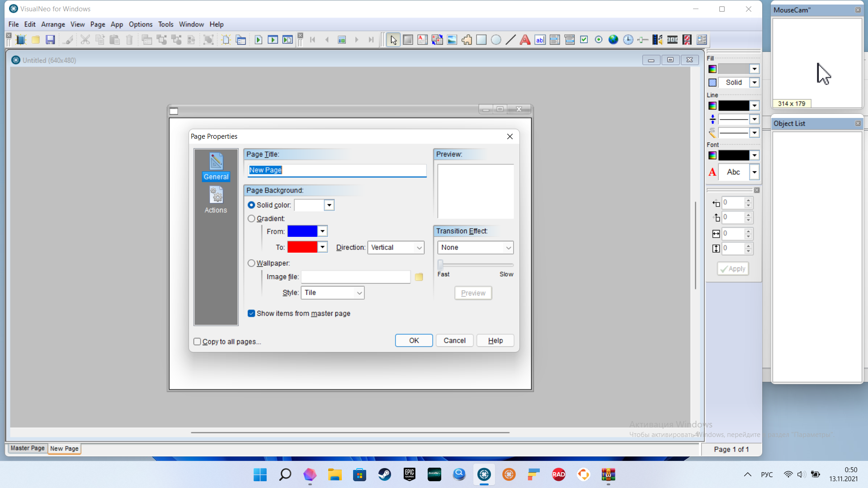Viewport: 868px width, 488px height.
Task: Open Windows Start menu
Action: [260, 475]
